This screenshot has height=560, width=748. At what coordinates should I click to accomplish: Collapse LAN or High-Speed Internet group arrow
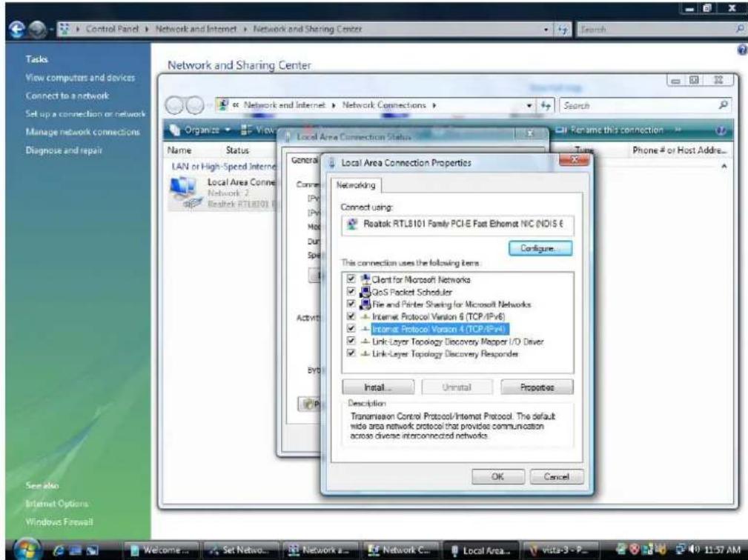pyautogui.click(x=724, y=167)
